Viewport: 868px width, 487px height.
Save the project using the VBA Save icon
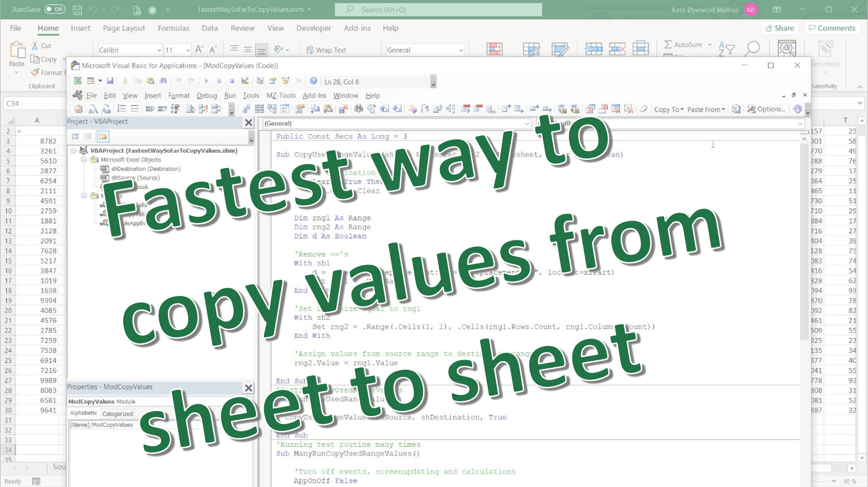pos(111,81)
